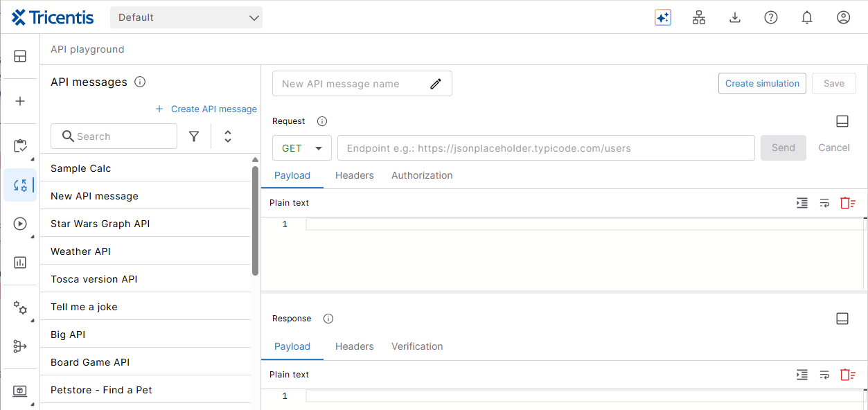
Task: Open the Default workspace dropdown
Action: click(186, 17)
